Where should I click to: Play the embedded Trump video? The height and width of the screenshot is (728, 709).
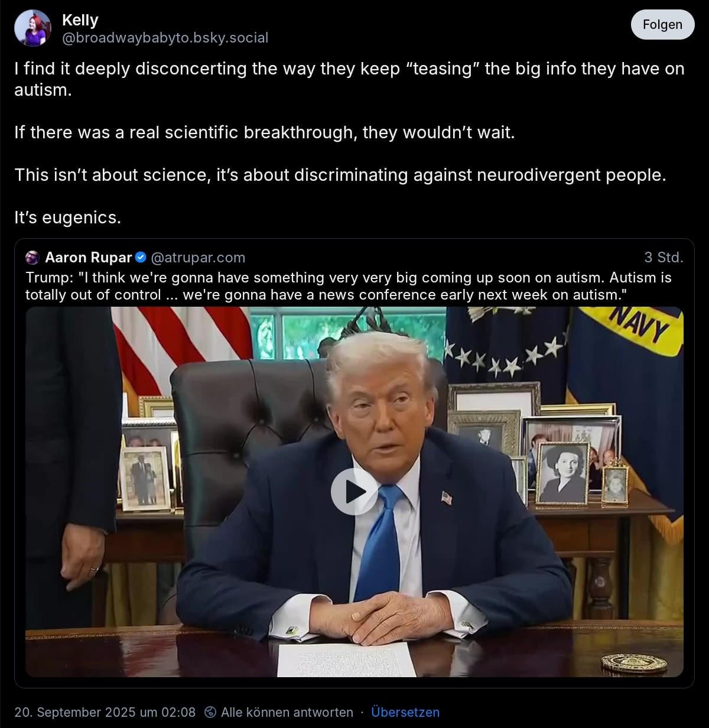tap(354, 492)
